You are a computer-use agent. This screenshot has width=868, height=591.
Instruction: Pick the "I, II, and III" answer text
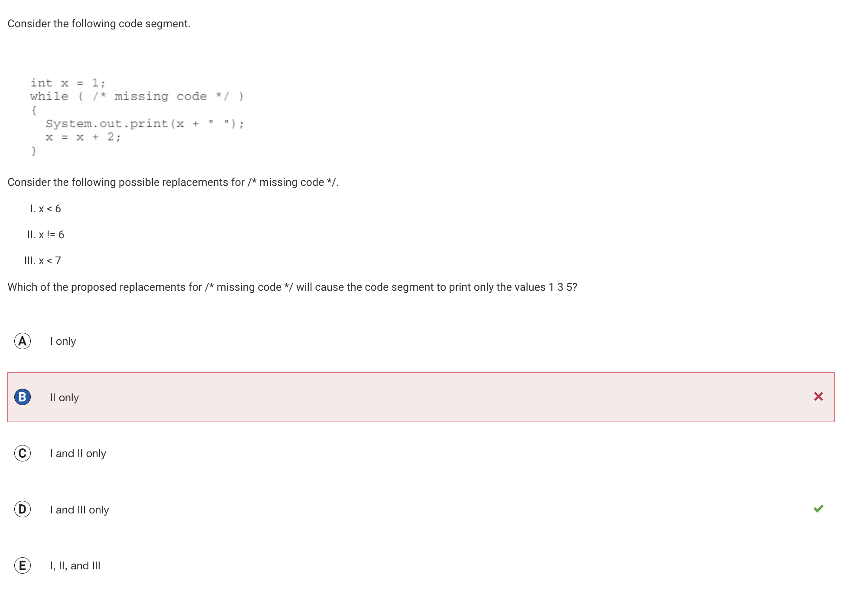tap(75, 566)
